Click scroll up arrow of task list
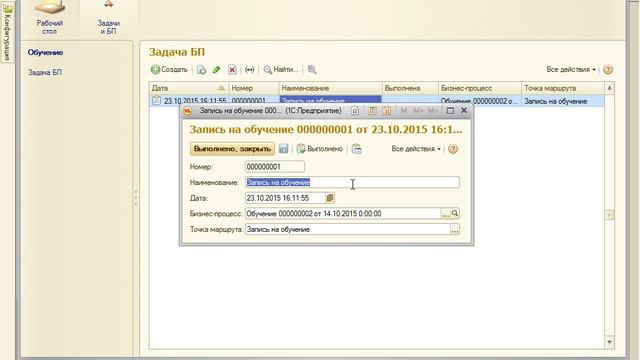This screenshot has width=640, height=360. click(x=609, y=88)
